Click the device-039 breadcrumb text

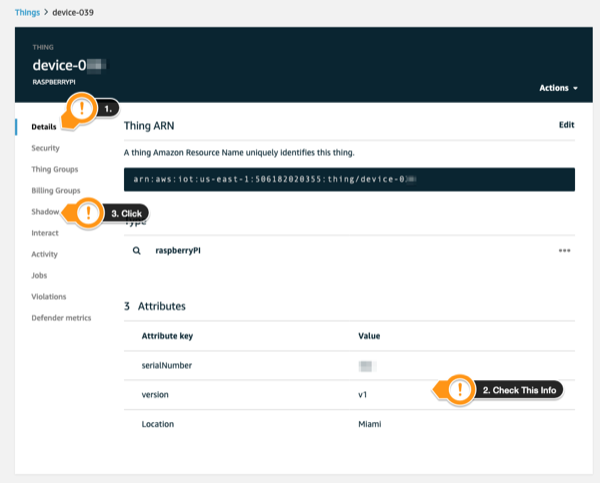coord(73,12)
